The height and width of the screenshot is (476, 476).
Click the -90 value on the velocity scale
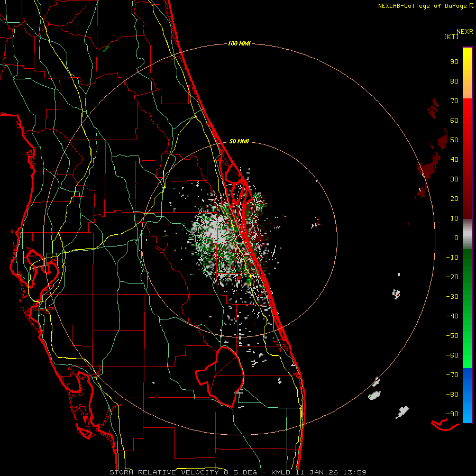452,414
